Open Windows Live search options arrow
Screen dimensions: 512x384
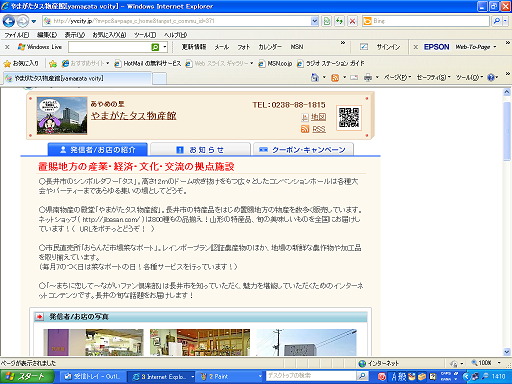(165, 47)
